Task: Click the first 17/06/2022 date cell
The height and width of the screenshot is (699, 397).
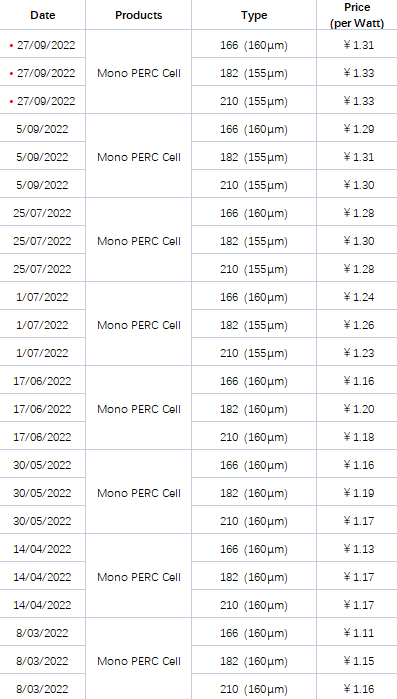Action: coord(42,381)
